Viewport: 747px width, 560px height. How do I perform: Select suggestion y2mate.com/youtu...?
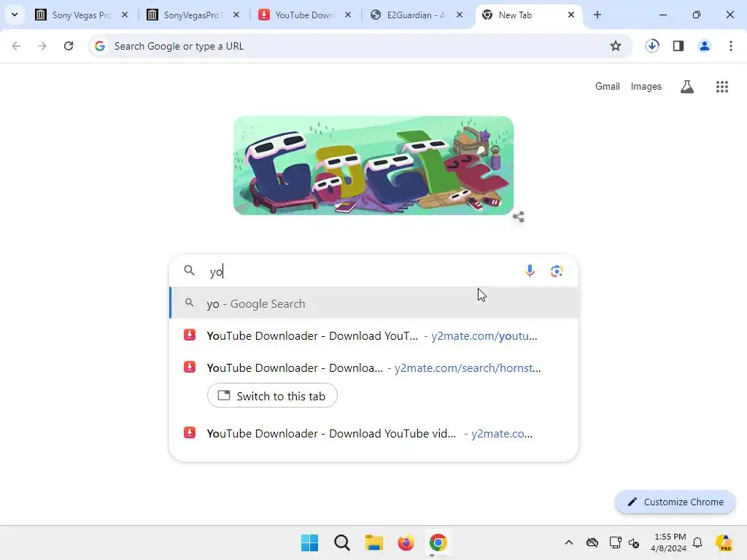pyautogui.click(x=374, y=335)
